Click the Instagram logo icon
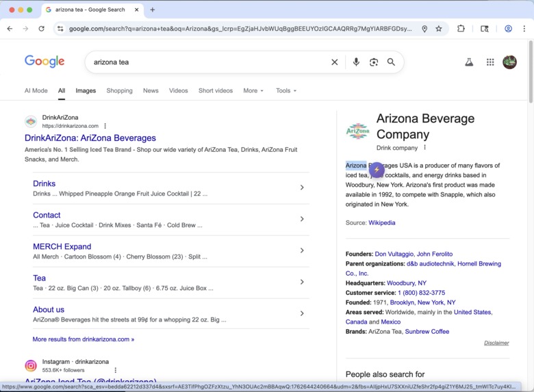534x392 pixels. [31, 366]
